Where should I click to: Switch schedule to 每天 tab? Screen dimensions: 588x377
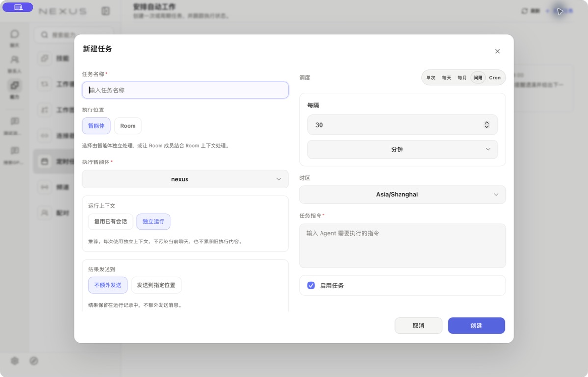[446, 78]
